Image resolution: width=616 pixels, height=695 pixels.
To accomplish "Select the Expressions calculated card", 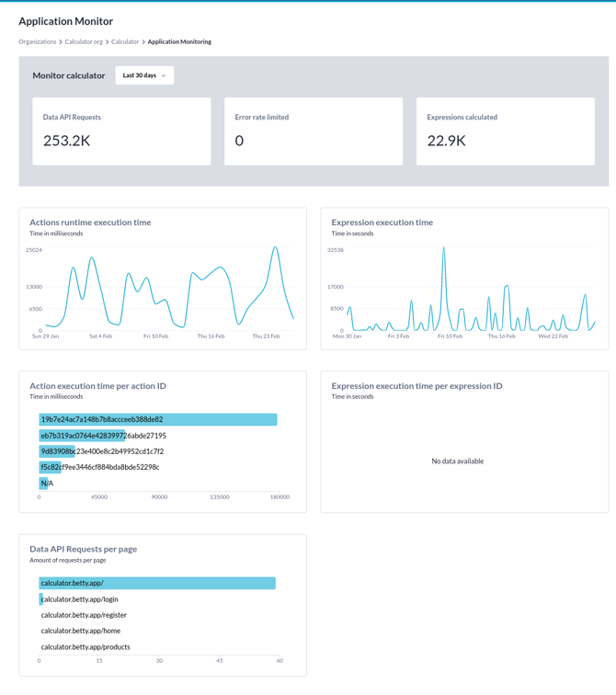I will [x=505, y=131].
